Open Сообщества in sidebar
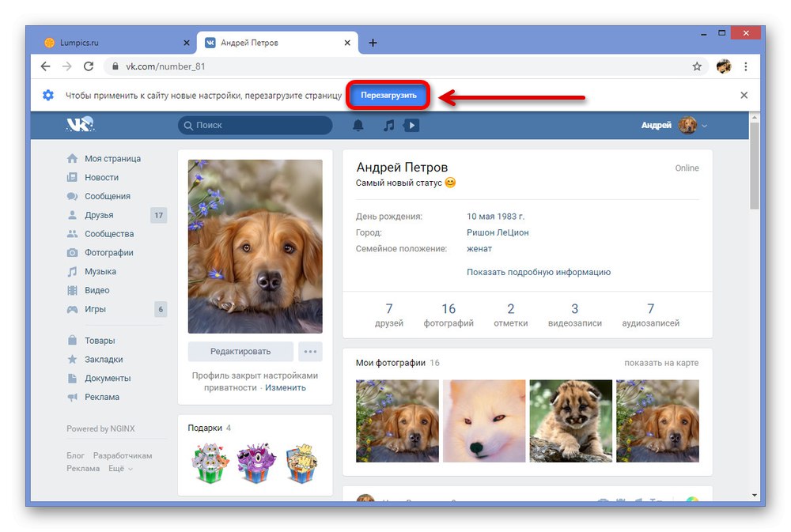The image size is (791, 532). coord(109,234)
